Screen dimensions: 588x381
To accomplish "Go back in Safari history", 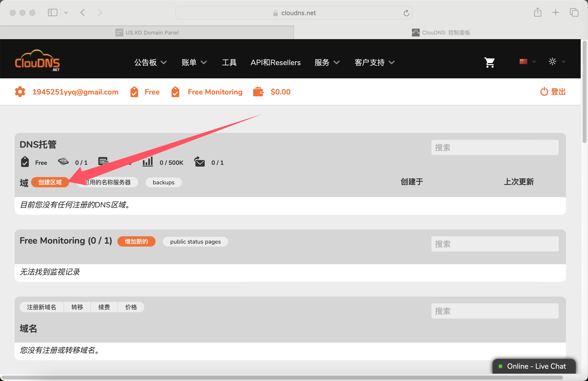I will pyautogui.click(x=83, y=13).
